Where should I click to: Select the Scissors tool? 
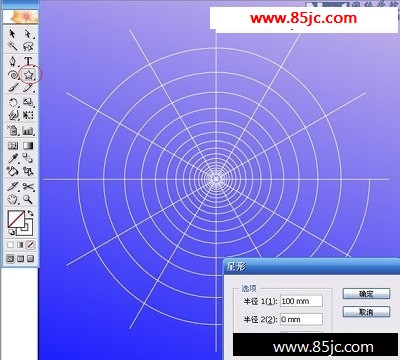pyautogui.click(x=28, y=186)
